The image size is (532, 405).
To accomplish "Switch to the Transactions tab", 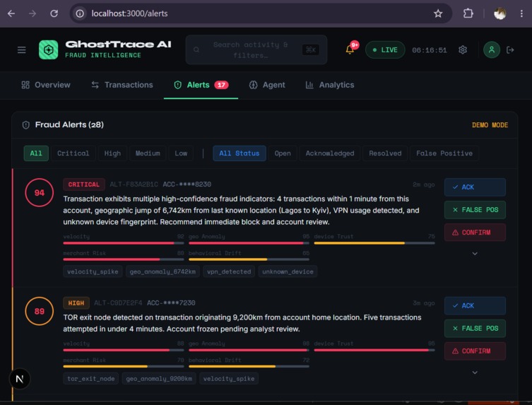I will [x=122, y=85].
